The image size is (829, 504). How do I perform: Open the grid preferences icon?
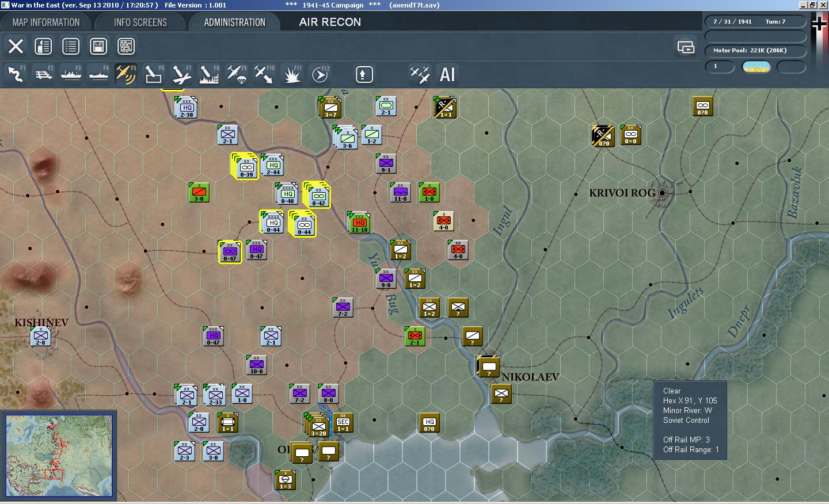click(x=126, y=46)
